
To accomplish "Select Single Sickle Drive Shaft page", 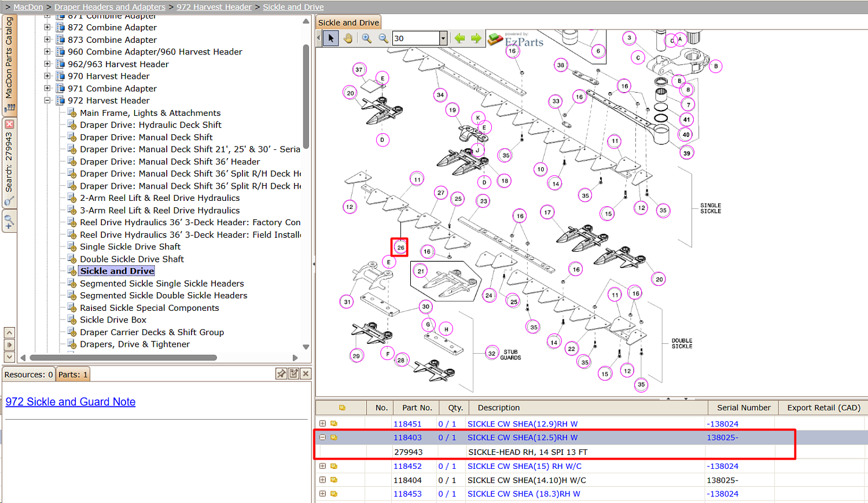I will point(130,247).
